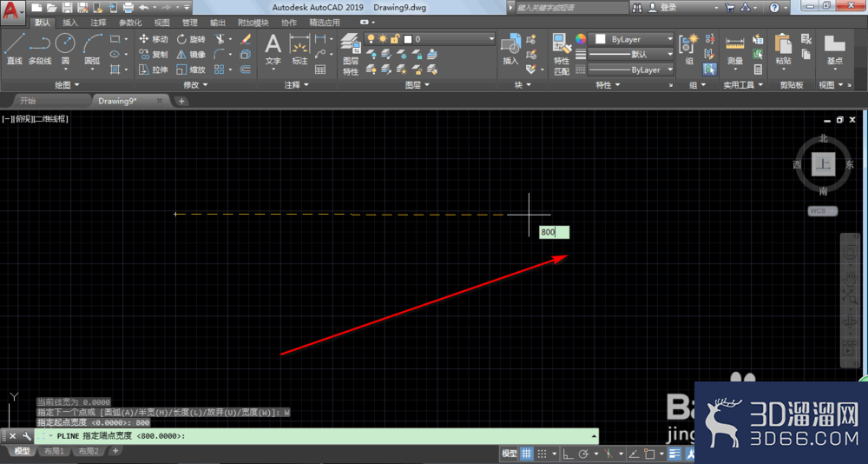
Task: Click the Rotate (旋转) tool
Action: (191, 39)
